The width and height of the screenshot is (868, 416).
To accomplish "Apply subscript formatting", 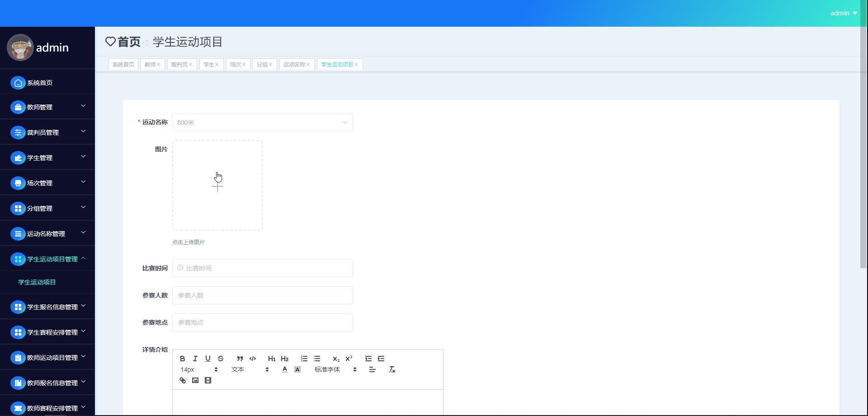I will click(x=336, y=359).
